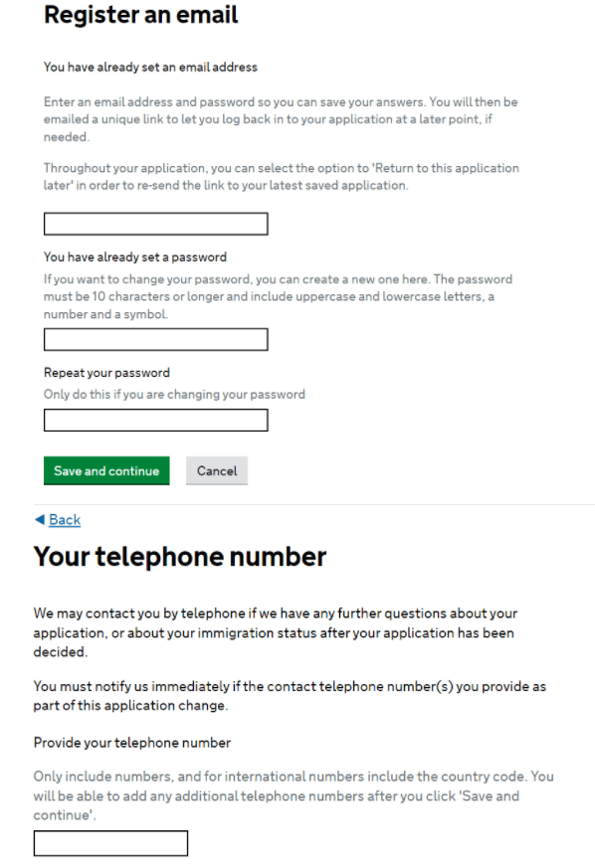Click the 'Register an email' heading

pos(140,14)
